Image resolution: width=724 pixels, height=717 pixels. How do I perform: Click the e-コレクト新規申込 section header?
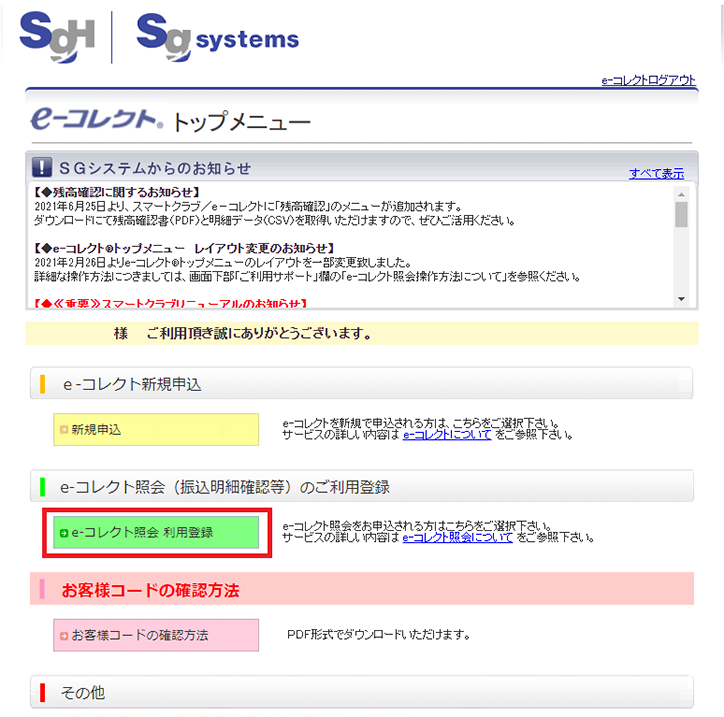point(362,383)
